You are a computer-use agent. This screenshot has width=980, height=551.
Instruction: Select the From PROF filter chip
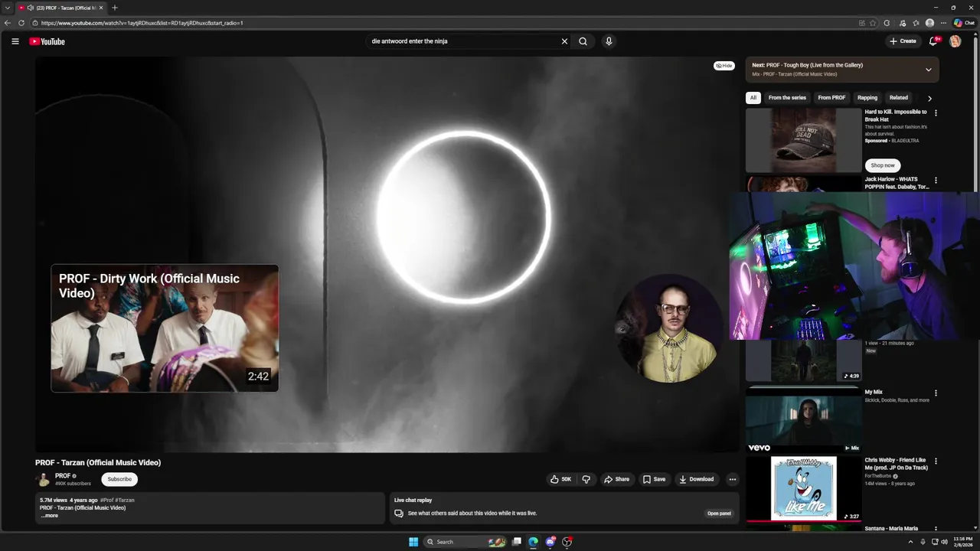pyautogui.click(x=831, y=98)
